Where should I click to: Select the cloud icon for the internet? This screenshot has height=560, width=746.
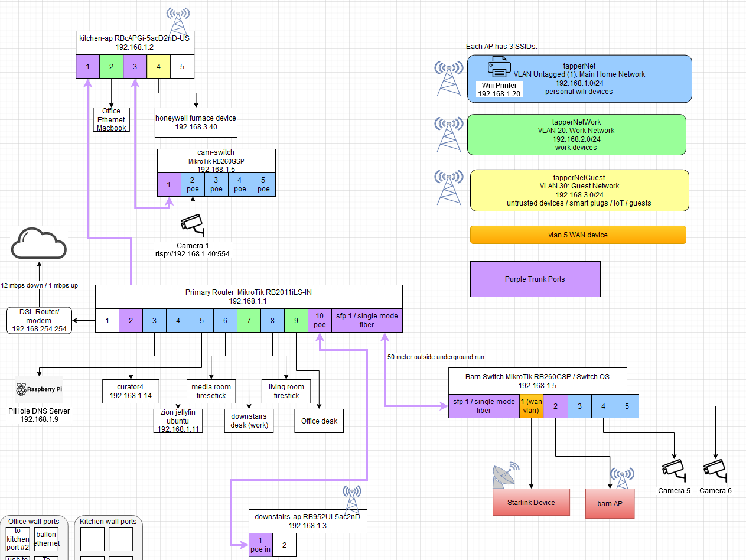[x=38, y=244]
